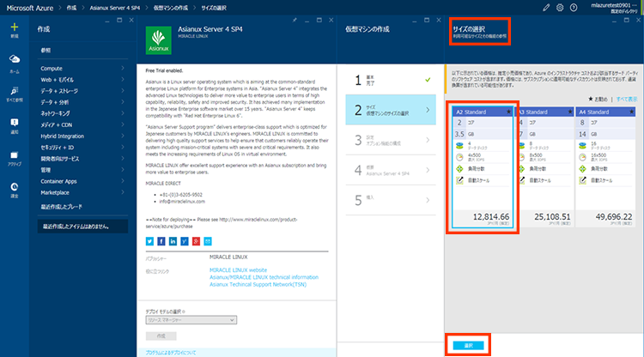Open the 管理 category
644x357 pixels.
(82, 170)
